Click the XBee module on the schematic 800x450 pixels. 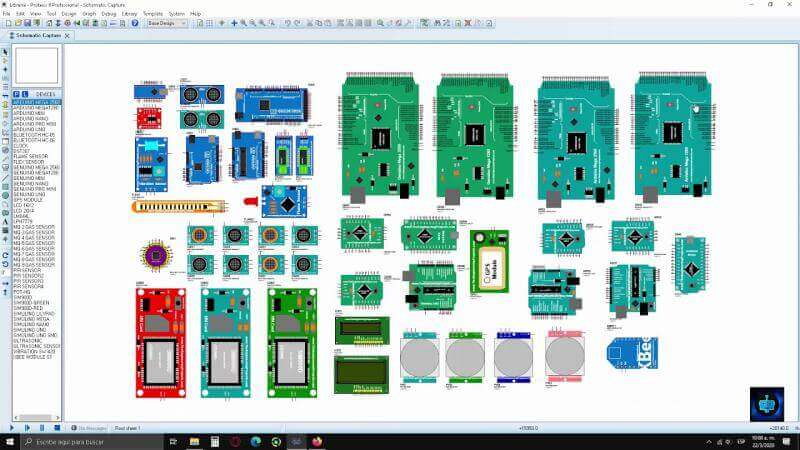click(x=632, y=353)
